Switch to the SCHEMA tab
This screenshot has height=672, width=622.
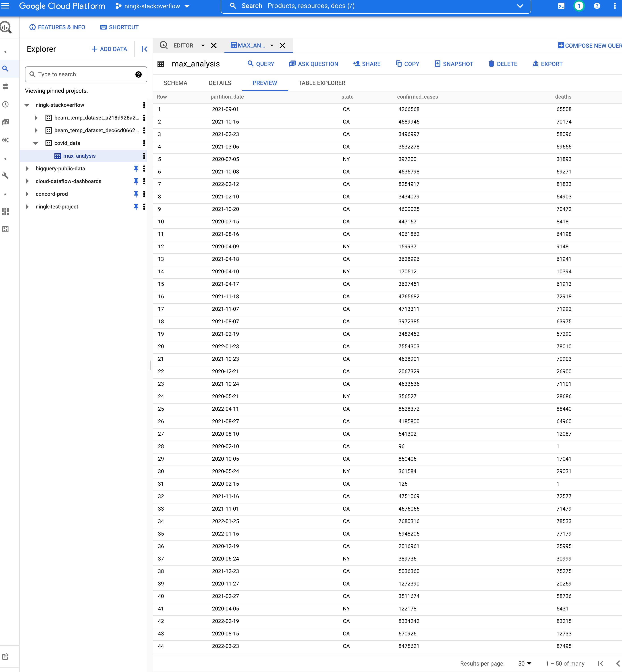pyautogui.click(x=175, y=83)
